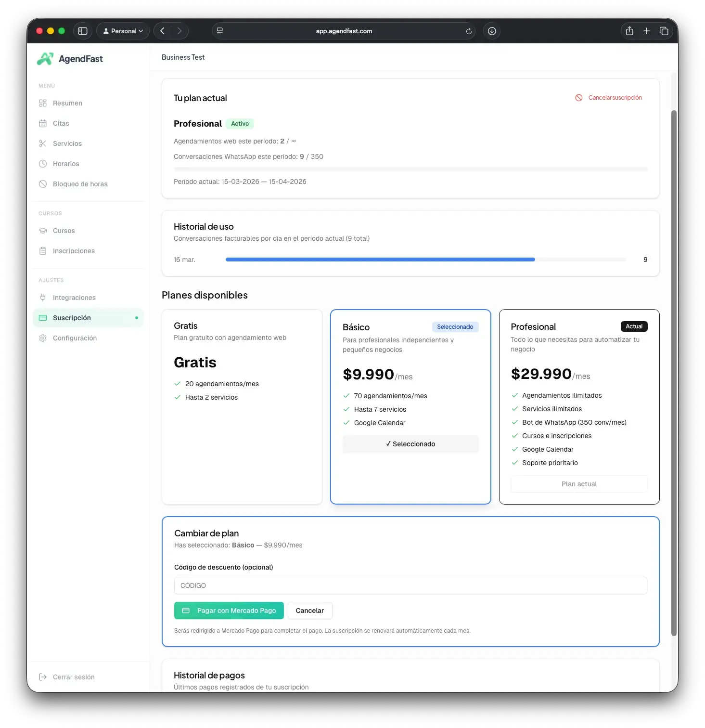The height and width of the screenshot is (728, 705).
Task: Click the Resumen grid icon
Action: coord(43,103)
